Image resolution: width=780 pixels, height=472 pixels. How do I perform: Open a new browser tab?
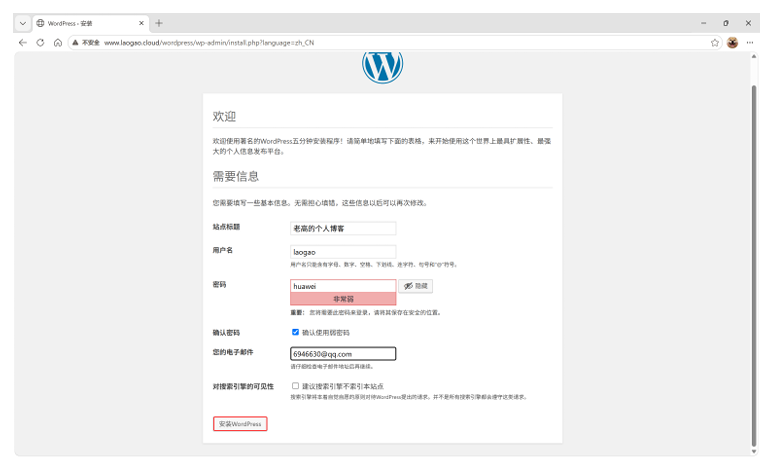tap(159, 23)
